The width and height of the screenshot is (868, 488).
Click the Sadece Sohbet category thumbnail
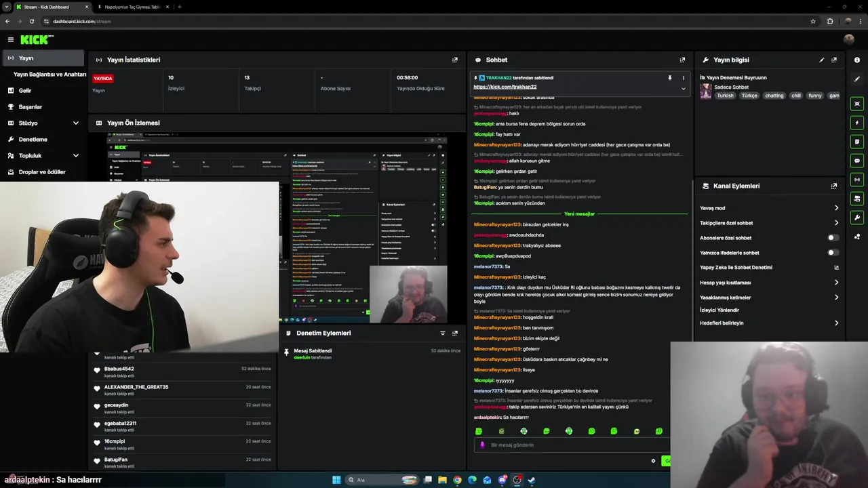[706, 91]
